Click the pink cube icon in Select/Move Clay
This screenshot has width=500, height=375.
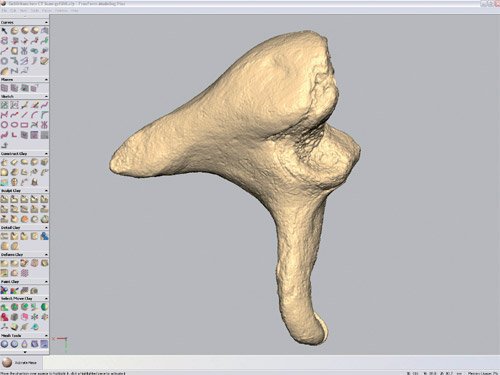click(x=24, y=317)
